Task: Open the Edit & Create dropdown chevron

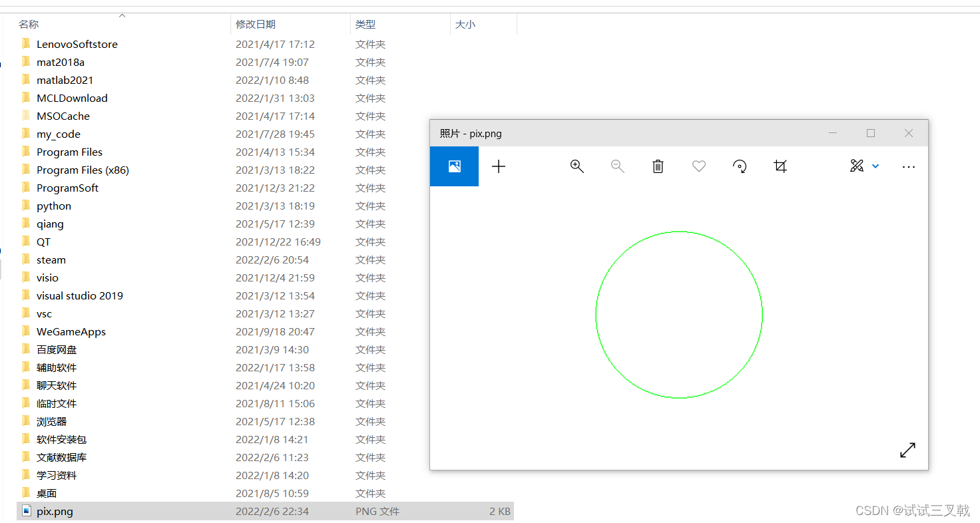Action: click(875, 166)
